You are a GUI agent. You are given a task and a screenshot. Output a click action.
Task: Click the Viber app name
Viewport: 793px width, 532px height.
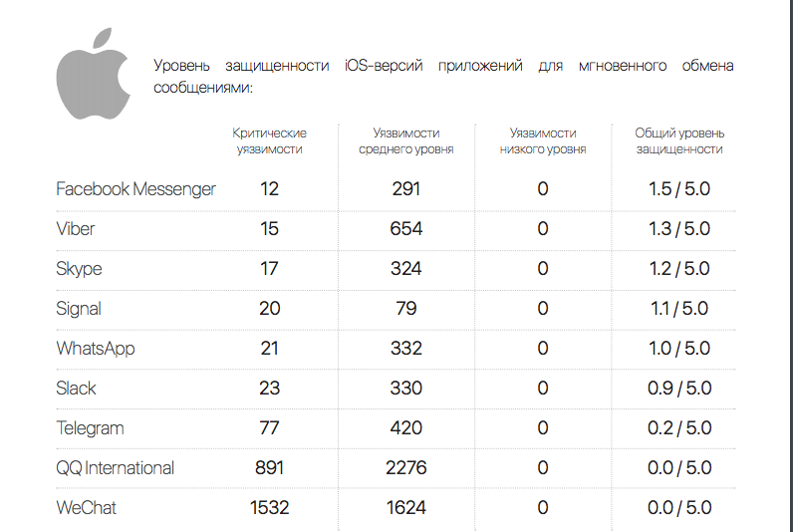click(x=76, y=229)
